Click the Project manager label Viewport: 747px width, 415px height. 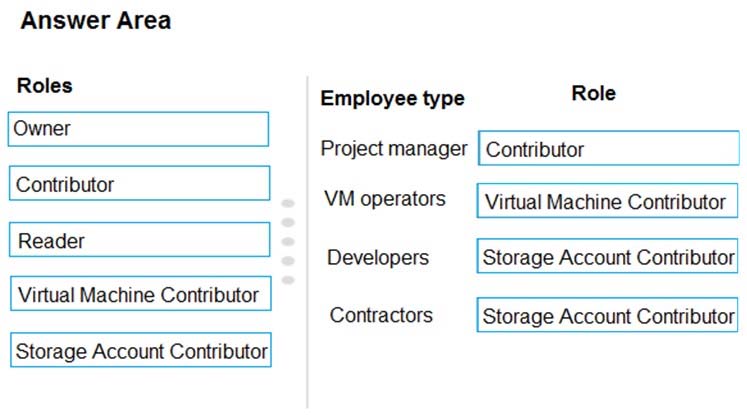[x=394, y=149]
